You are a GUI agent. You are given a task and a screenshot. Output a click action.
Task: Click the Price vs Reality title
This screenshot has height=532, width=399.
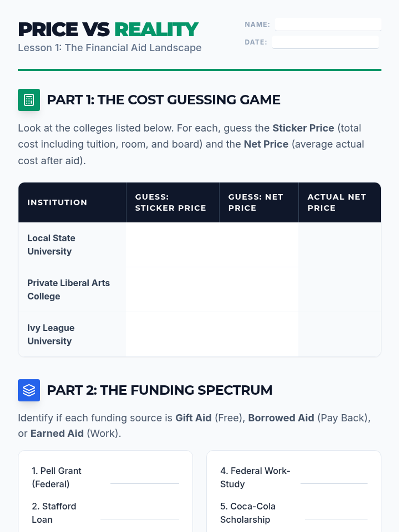[108, 30]
